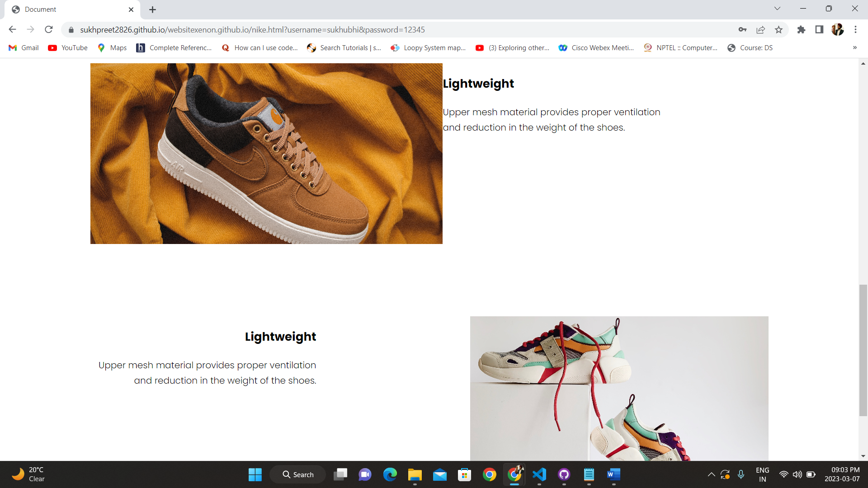Open the YouTube bookmark
This screenshot has height=488, width=868.
[x=68, y=48]
